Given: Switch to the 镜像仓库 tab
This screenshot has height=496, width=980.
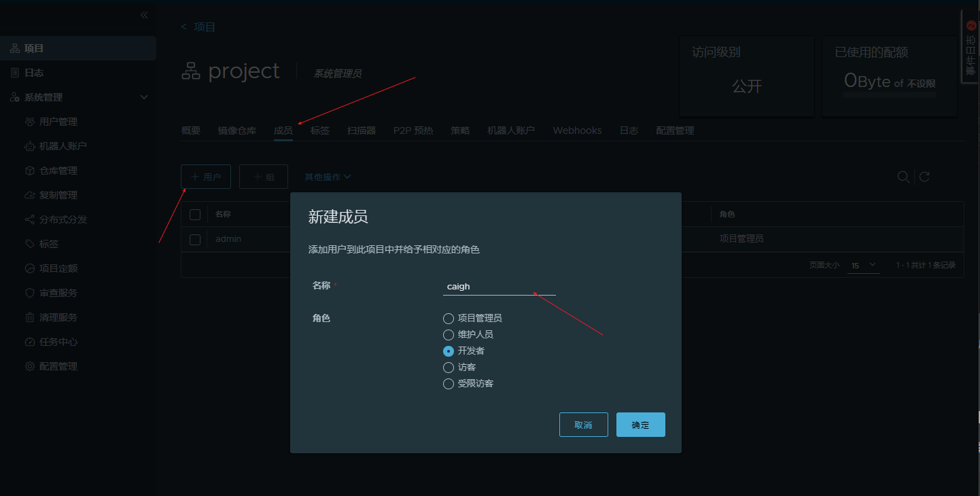Looking at the screenshot, I should 237,130.
